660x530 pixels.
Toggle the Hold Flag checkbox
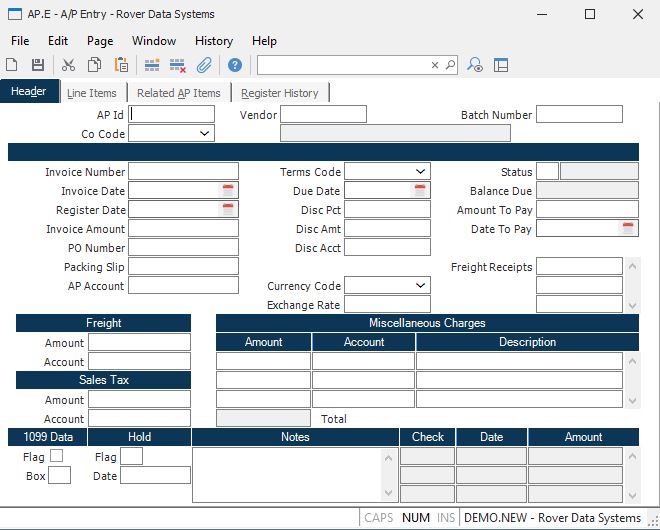click(131, 456)
